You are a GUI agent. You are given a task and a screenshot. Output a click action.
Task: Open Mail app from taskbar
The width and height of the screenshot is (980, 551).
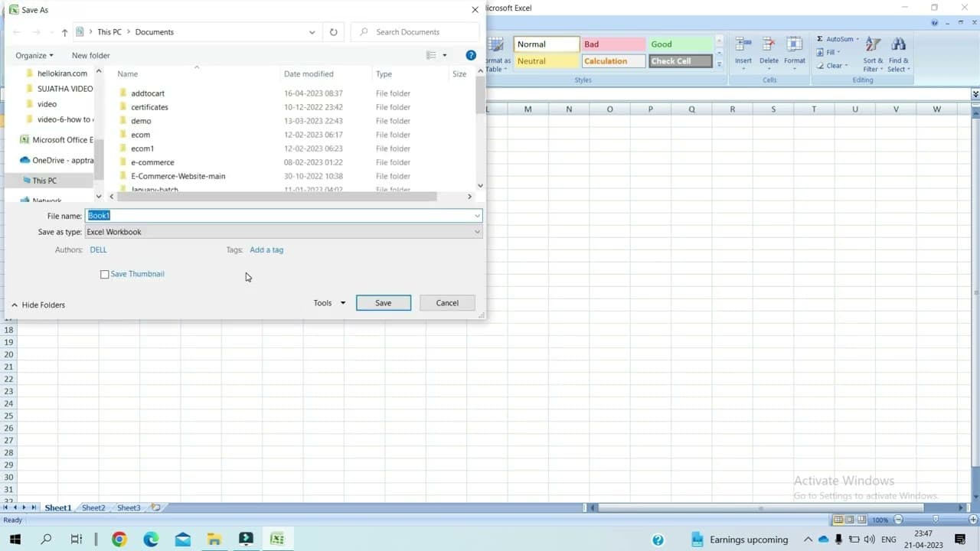click(x=182, y=540)
